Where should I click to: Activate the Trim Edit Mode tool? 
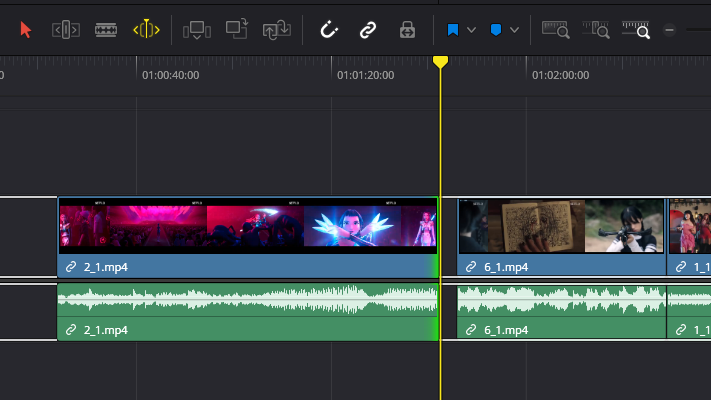point(66,30)
